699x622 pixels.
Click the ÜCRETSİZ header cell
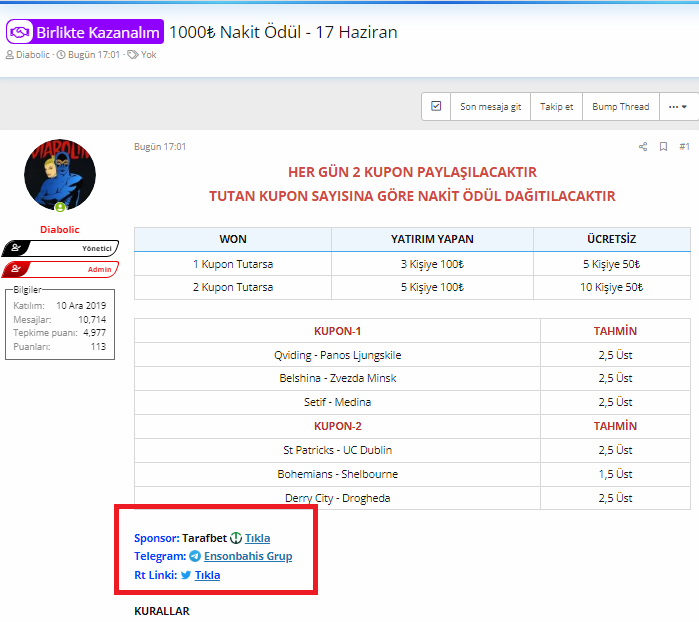pos(612,239)
